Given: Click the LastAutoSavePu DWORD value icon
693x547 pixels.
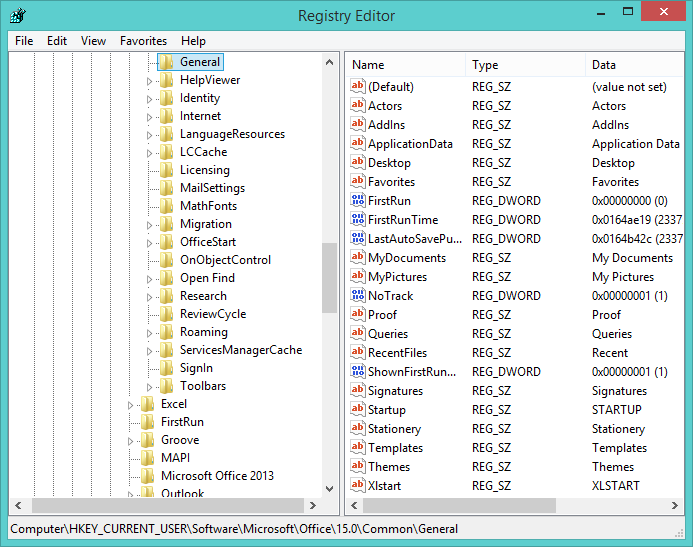Looking at the screenshot, I should click(358, 239).
